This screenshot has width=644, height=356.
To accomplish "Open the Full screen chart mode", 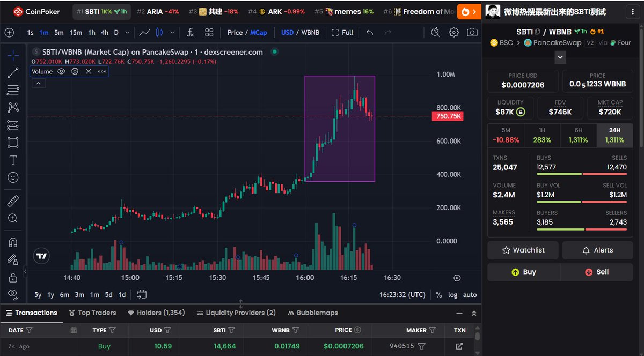I will [342, 32].
